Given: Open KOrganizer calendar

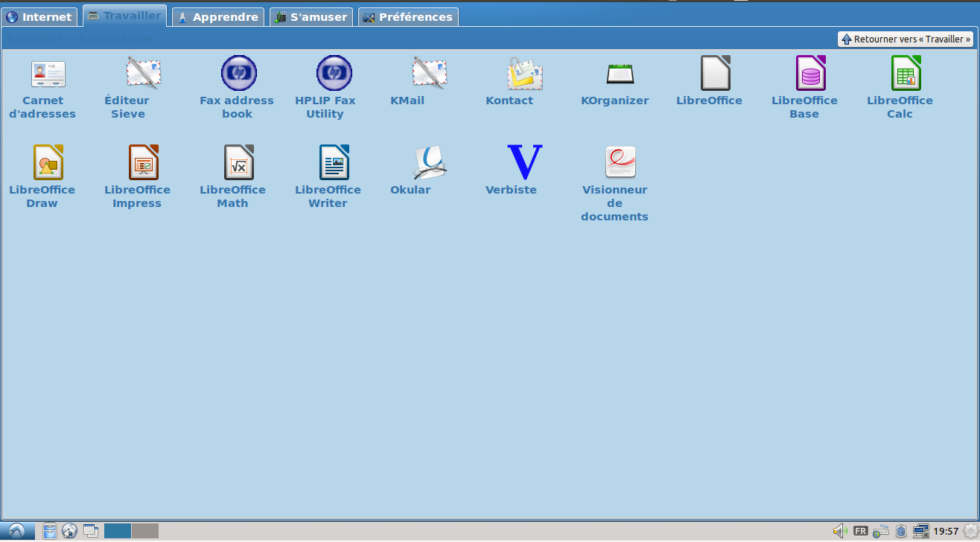Looking at the screenshot, I should 620,74.
